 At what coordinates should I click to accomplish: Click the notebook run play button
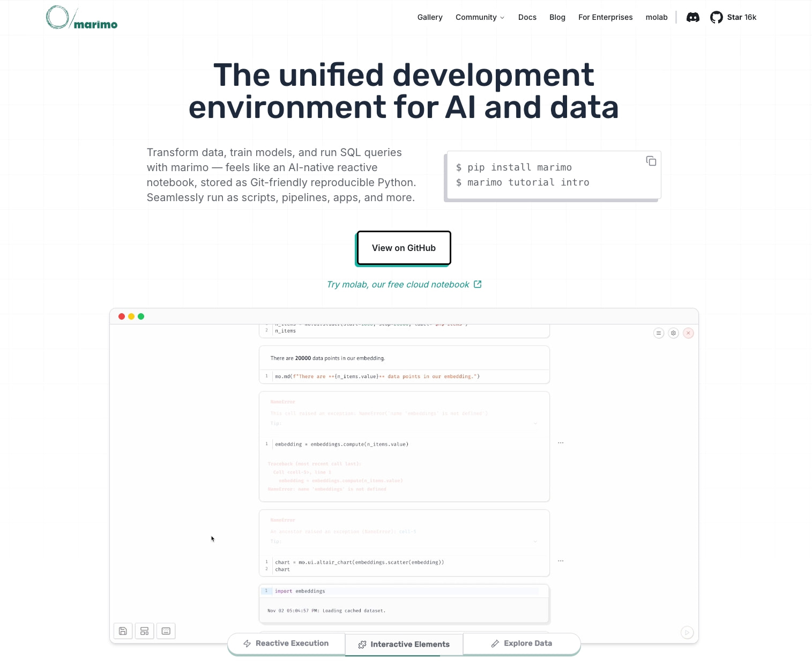(x=687, y=632)
